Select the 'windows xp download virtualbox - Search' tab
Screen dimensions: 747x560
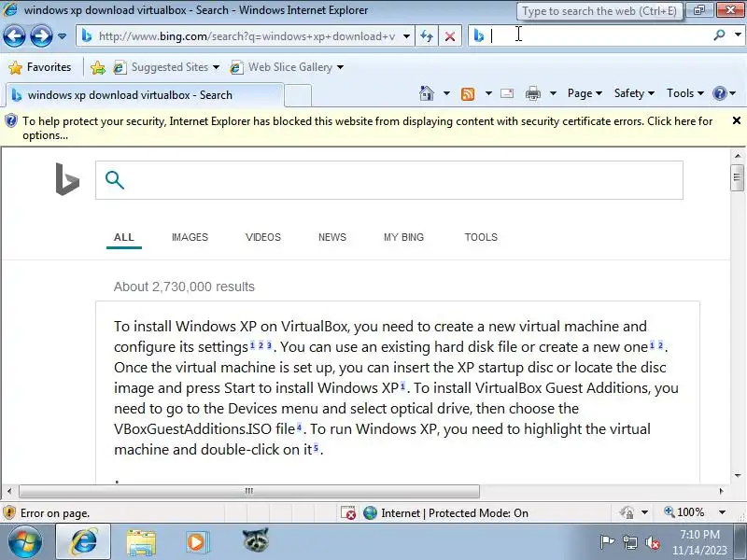pos(144,95)
